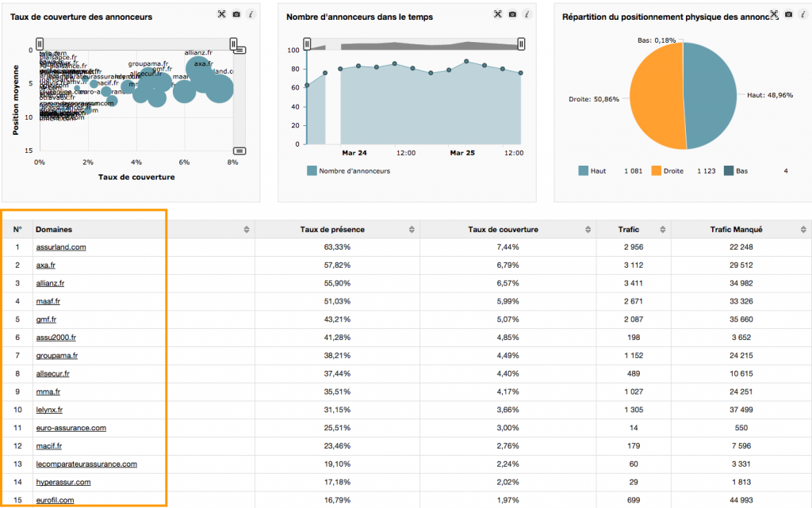Image resolution: width=812 pixels, height=508 pixels.
Task: Select the 3,00% coverage rate cell
Action: (x=508, y=428)
